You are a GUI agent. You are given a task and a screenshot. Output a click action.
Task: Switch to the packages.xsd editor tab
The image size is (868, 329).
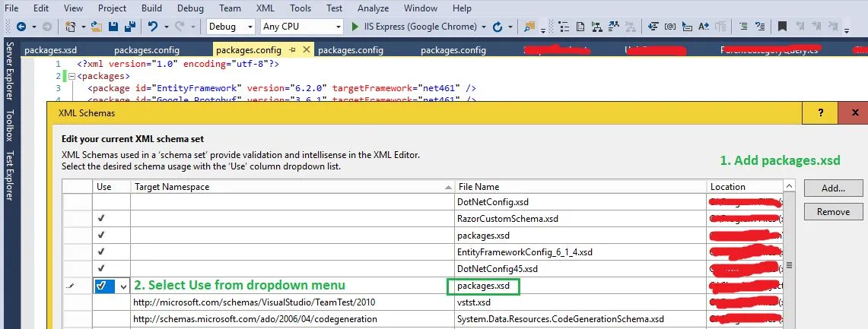[x=51, y=50]
